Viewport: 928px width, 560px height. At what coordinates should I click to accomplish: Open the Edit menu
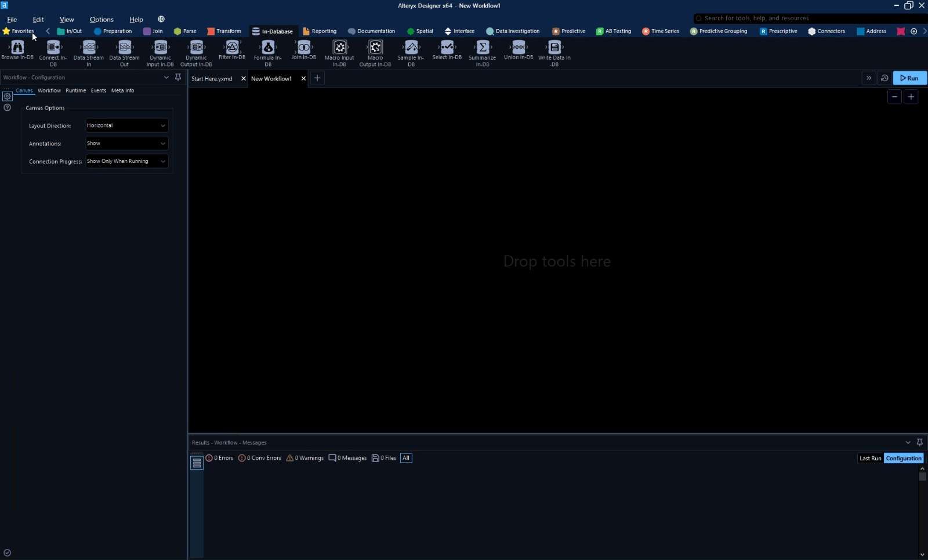(x=38, y=19)
